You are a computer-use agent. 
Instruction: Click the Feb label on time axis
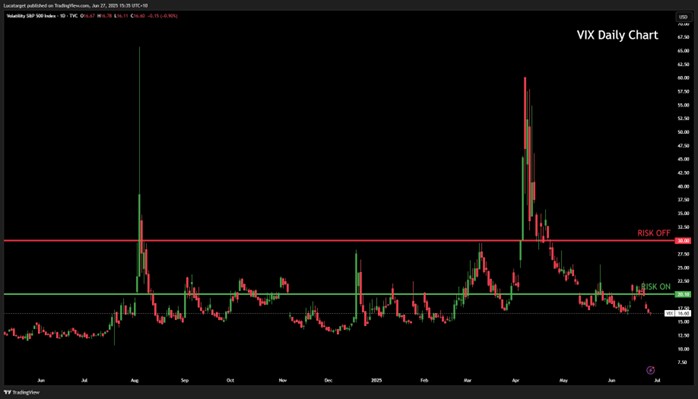pos(424,381)
